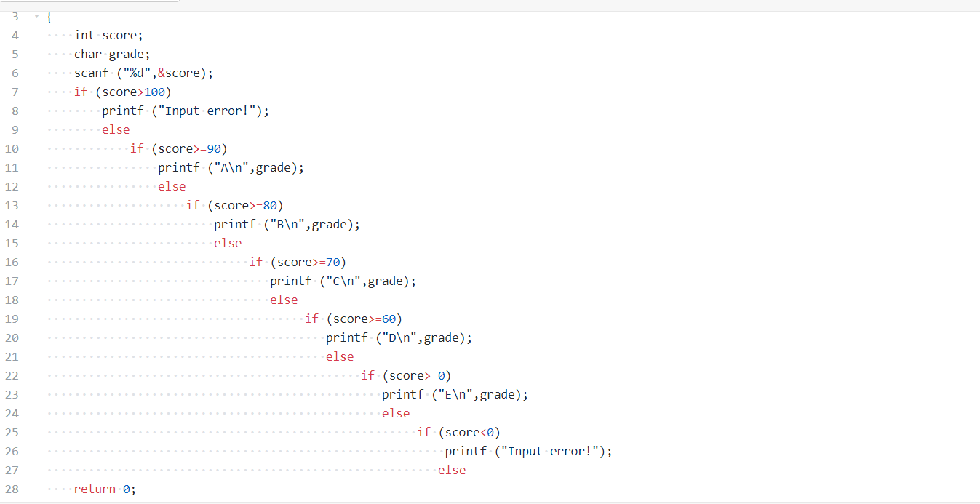Click the 'char grade;' declaration
This screenshot has width=980, height=504.
[112, 54]
